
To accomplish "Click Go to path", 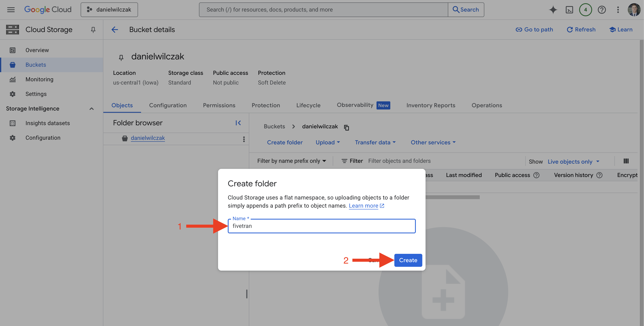I will (534, 30).
